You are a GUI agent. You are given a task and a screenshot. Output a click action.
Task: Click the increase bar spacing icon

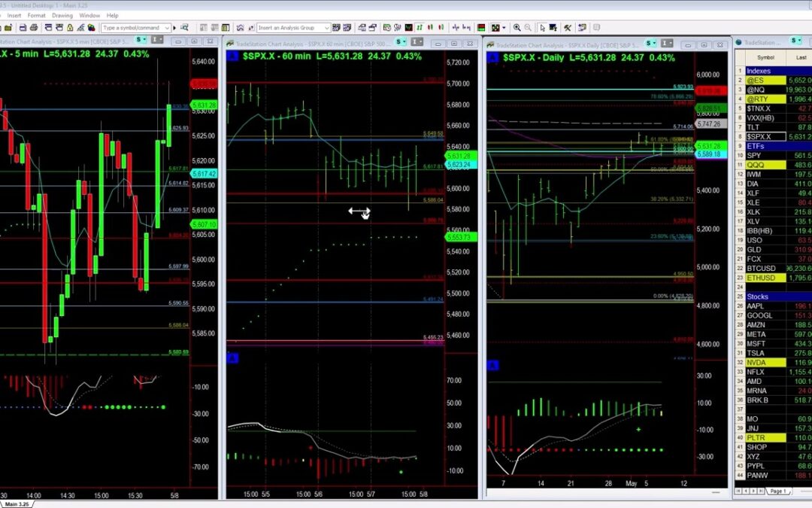pos(467,28)
